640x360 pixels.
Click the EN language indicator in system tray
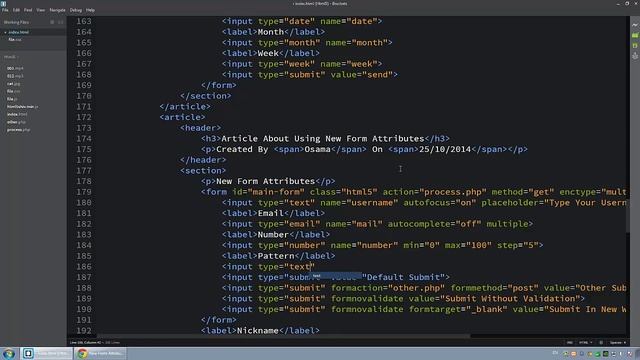[x=555, y=353]
